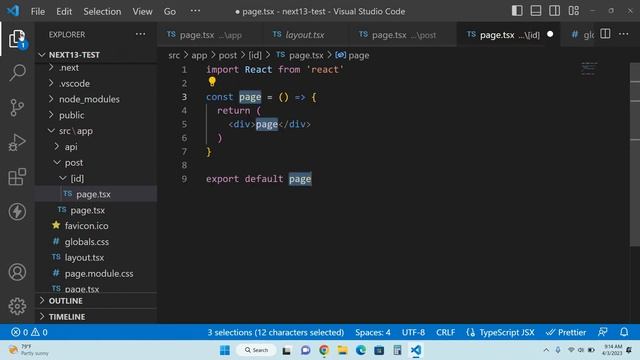The height and width of the screenshot is (360, 640).
Task: Open the Search view in activity bar
Action: point(17,73)
